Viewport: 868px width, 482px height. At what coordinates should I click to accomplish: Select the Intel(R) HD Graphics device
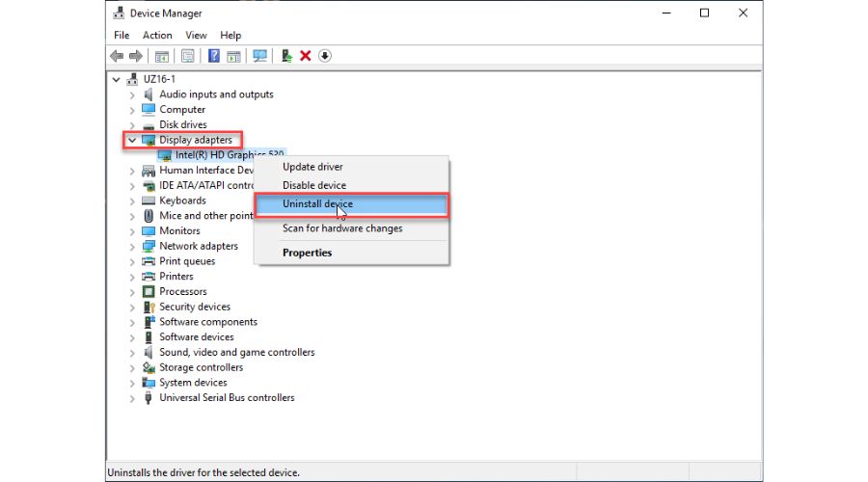(x=222, y=155)
